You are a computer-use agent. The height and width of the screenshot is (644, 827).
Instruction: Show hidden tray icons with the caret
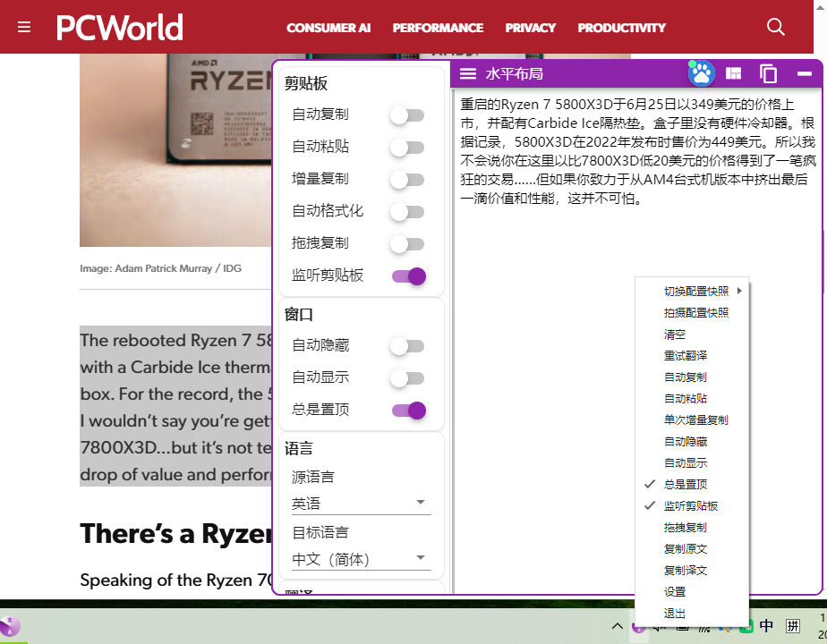tap(617, 626)
